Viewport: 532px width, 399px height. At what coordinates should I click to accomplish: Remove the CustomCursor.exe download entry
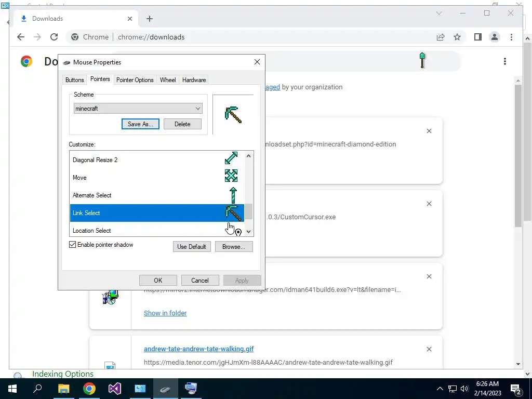point(429,204)
